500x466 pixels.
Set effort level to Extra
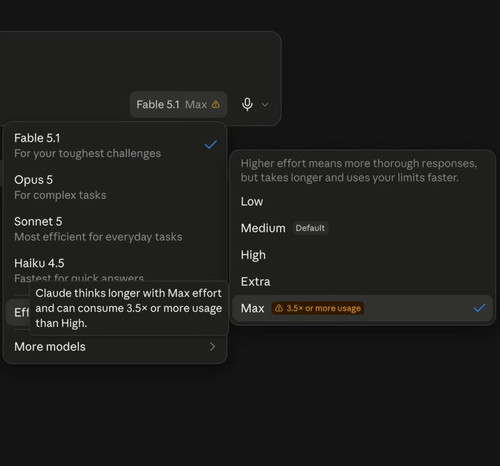point(362,282)
